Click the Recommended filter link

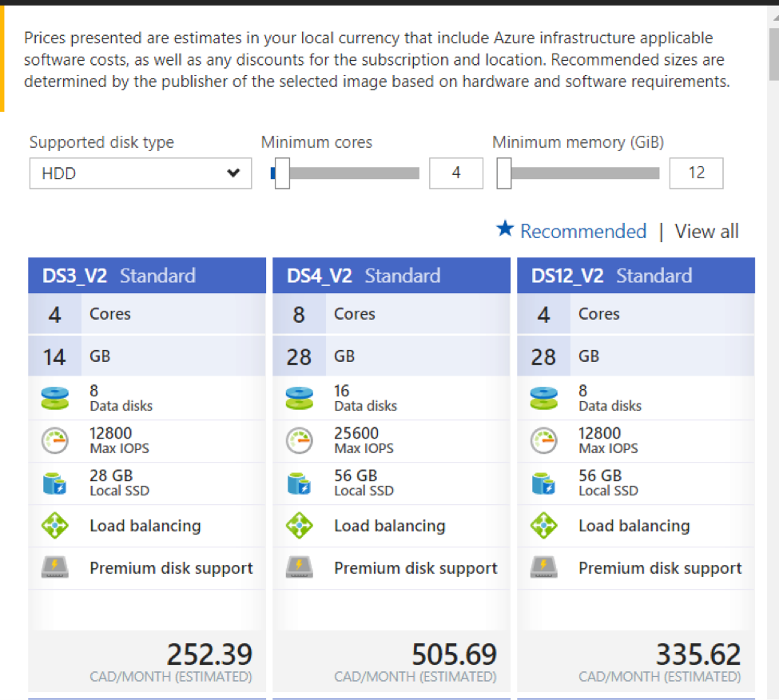583,231
